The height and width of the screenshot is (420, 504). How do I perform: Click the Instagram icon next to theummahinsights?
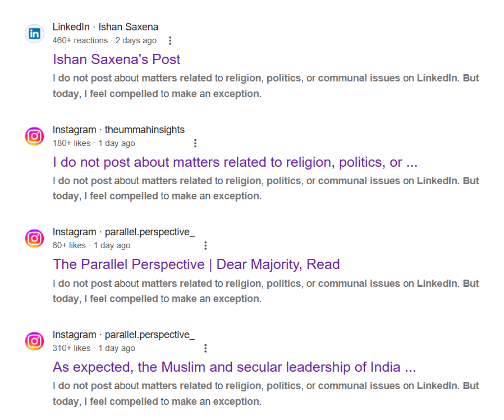pyautogui.click(x=34, y=136)
